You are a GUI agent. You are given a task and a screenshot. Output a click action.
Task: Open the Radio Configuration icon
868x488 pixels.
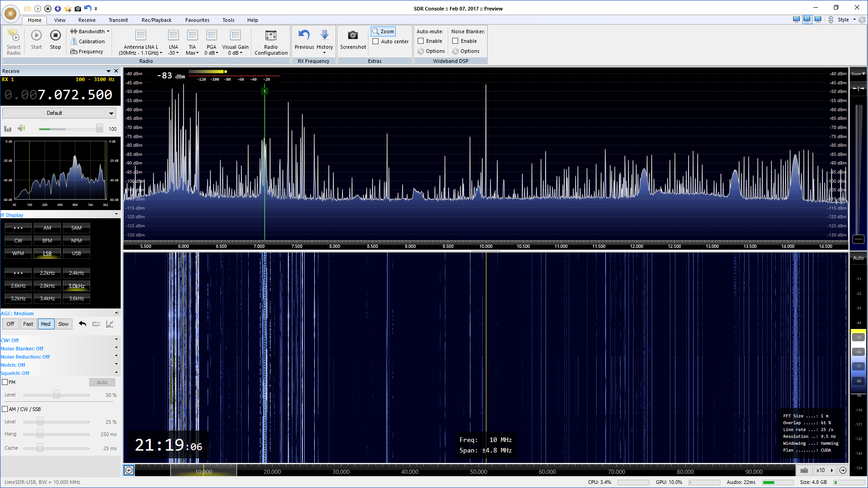pos(271,36)
